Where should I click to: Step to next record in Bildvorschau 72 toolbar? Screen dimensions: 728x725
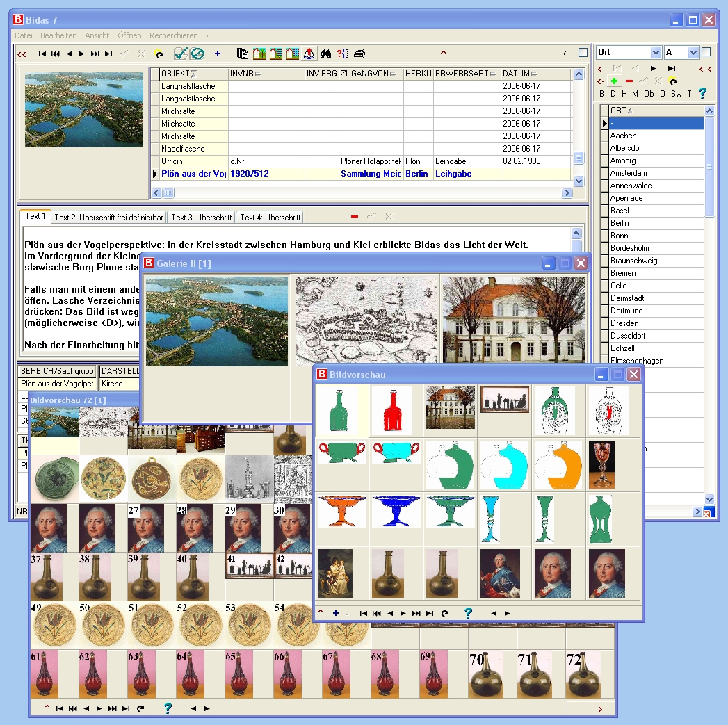(x=99, y=709)
